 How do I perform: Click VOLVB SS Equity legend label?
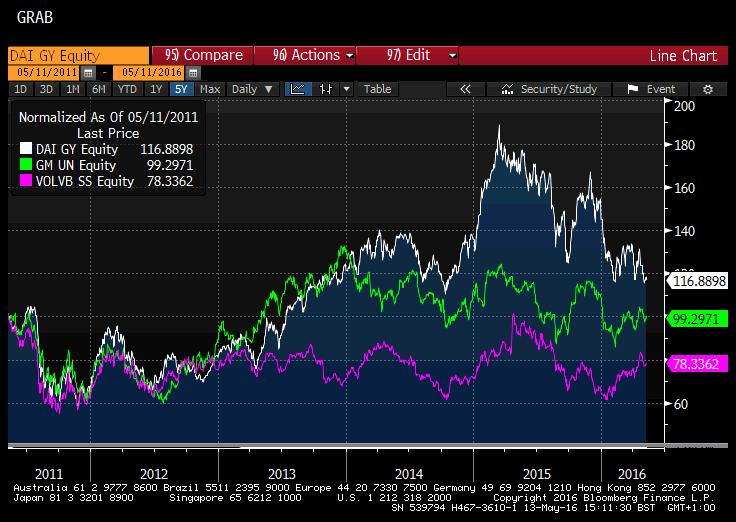85,181
